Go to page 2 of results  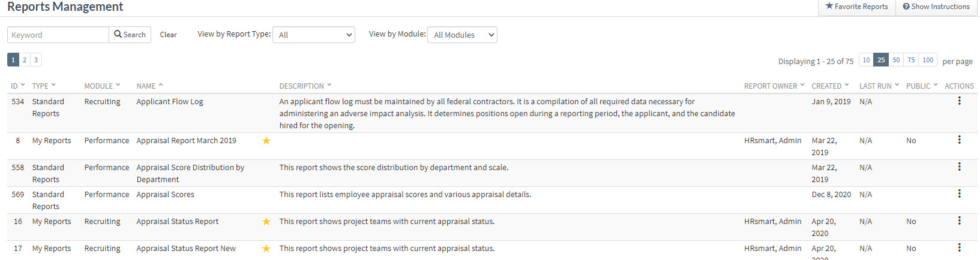pyautogui.click(x=25, y=60)
